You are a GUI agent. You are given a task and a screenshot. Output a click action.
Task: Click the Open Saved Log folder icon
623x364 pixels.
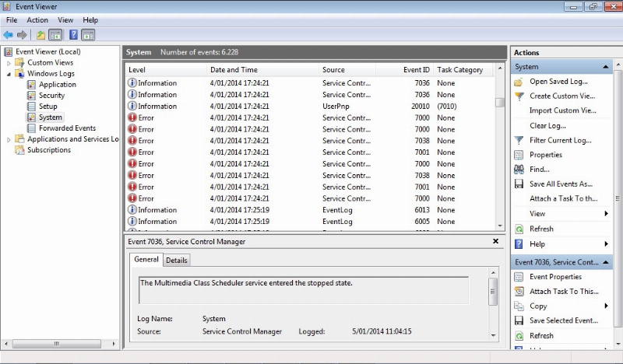tap(519, 82)
